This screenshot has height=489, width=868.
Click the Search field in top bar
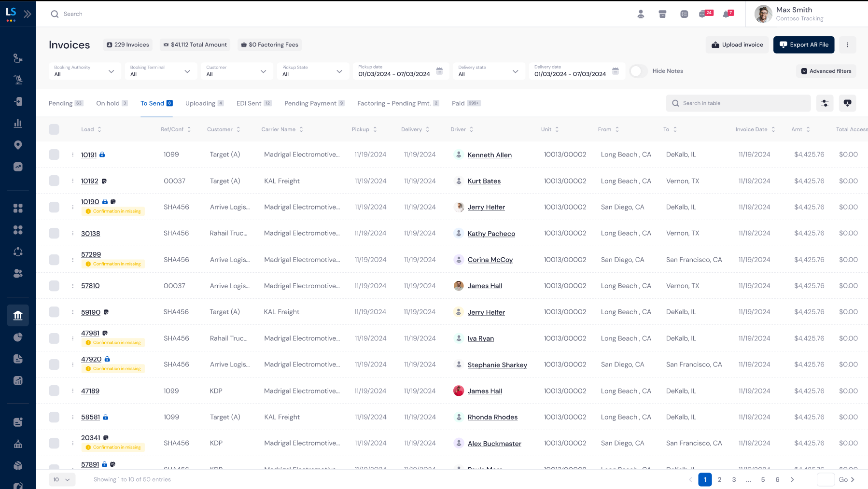click(x=73, y=14)
